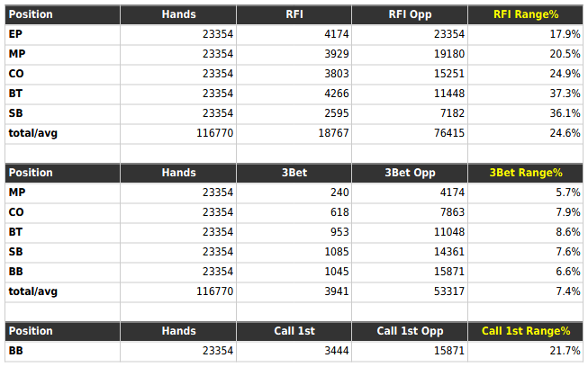The width and height of the screenshot is (588, 367).
Task: Select the Call 1st value 3444
Action: (x=337, y=351)
